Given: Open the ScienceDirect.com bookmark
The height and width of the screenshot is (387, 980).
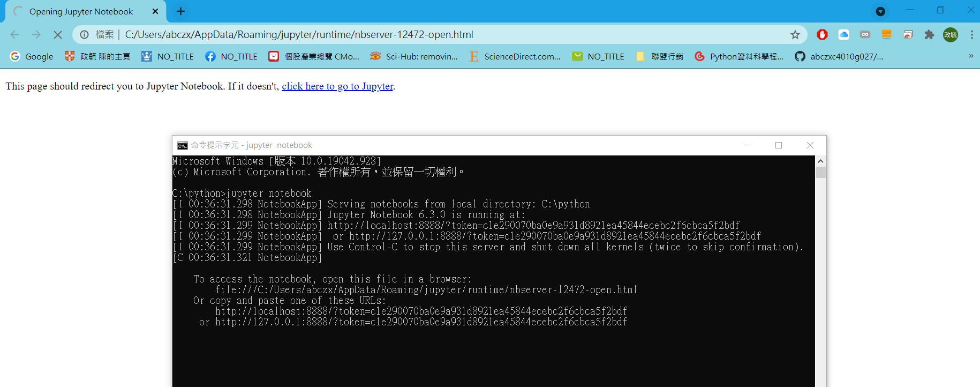Looking at the screenshot, I should (x=515, y=56).
